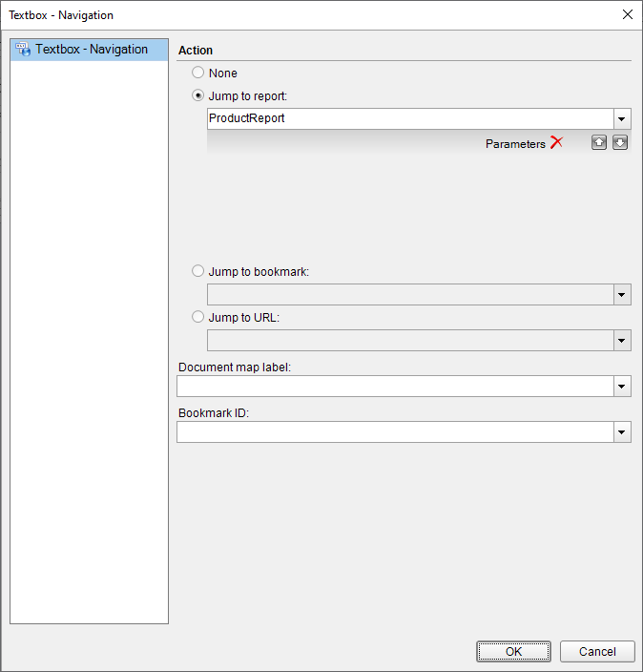Click the red X delete parameter icon
Image resolution: width=643 pixels, height=672 pixels.
[556, 142]
